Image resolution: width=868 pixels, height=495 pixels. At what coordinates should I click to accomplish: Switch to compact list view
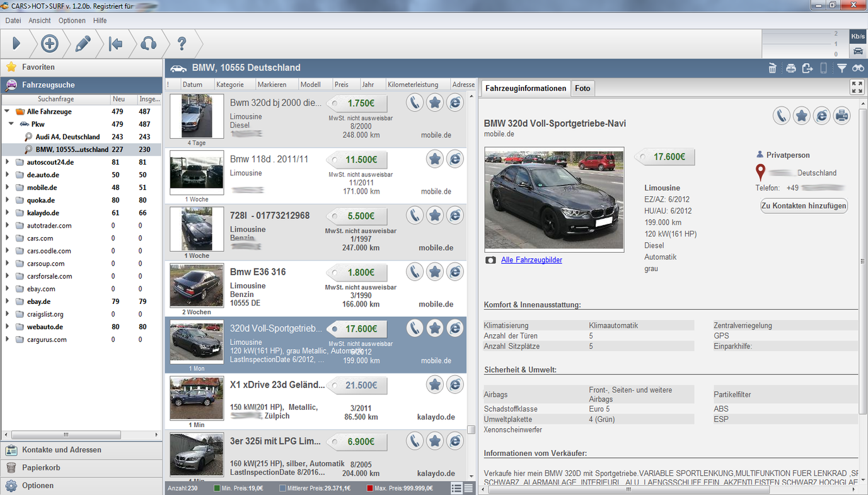[x=469, y=488]
